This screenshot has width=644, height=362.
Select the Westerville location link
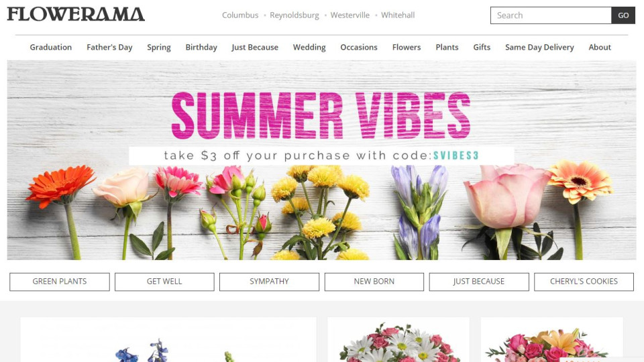pos(350,15)
